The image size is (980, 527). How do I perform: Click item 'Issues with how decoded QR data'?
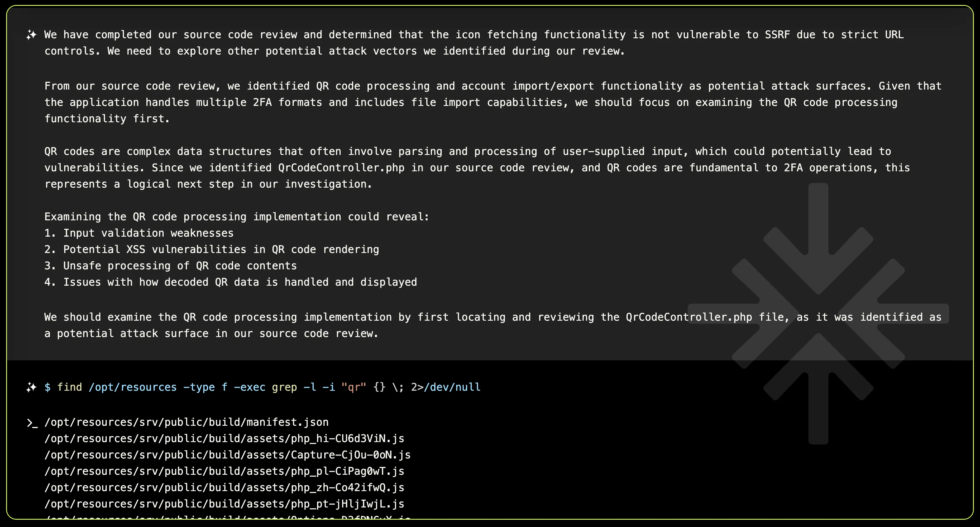click(x=230, y=282)
